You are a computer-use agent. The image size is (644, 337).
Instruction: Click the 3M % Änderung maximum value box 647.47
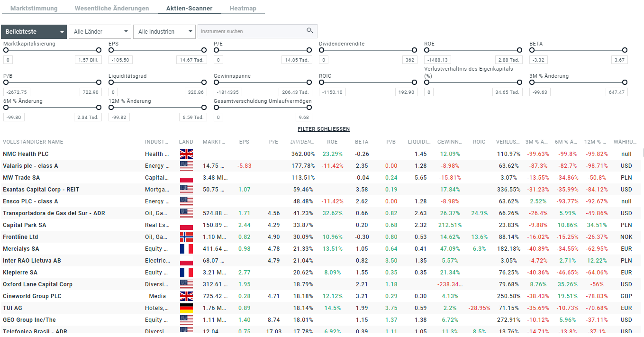tap(617, 92)
